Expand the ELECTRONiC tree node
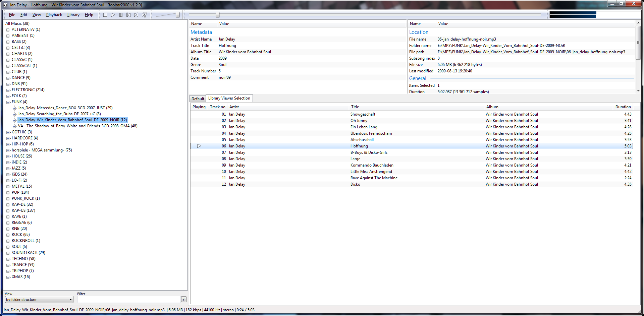Screen dimensions: 644x316 pos(8,90)
